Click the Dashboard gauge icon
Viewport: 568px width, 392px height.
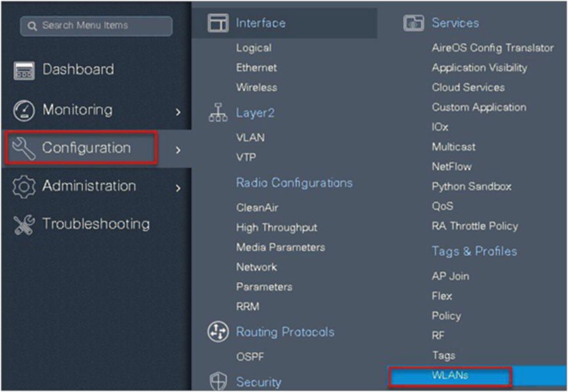tap(24, 70)
